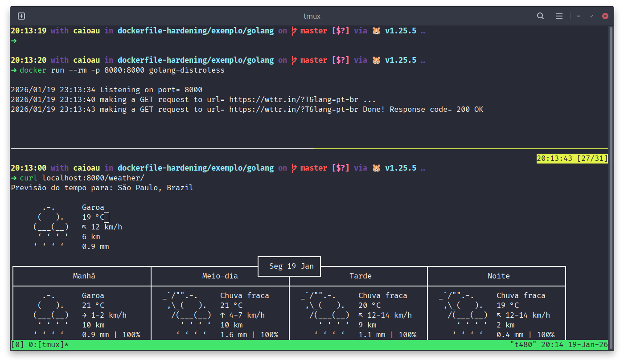Image resolution: width=624 pixels, height=364 pixels.
Task: Open the terminal search icon
Action: pos(540,16)
